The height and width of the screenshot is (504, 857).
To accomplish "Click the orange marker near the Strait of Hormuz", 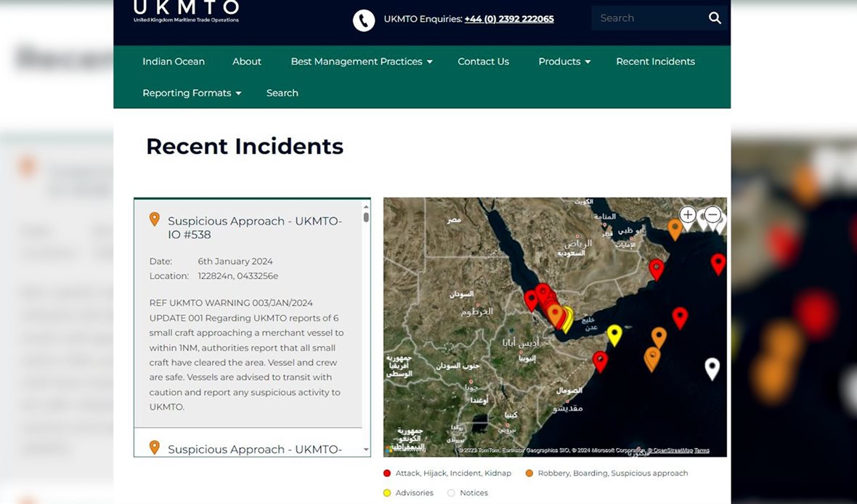I will tap(675, 229).
